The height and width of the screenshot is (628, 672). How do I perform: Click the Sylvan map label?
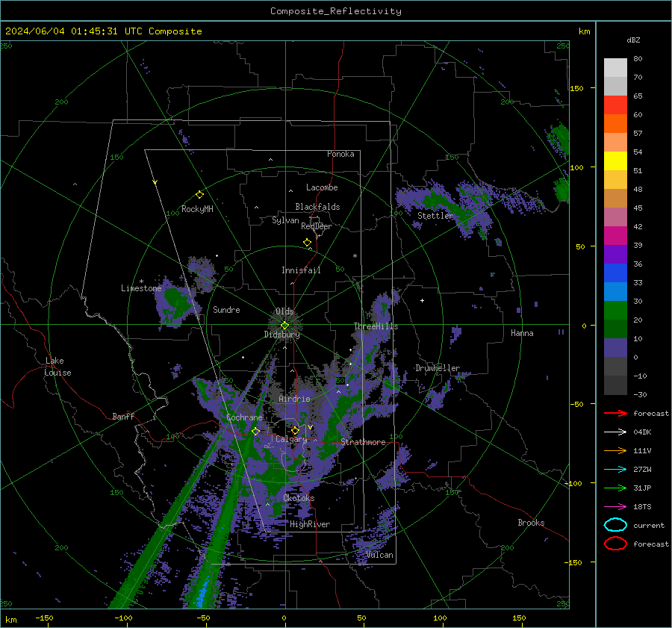pyautogui.click(x=285, y=220)
